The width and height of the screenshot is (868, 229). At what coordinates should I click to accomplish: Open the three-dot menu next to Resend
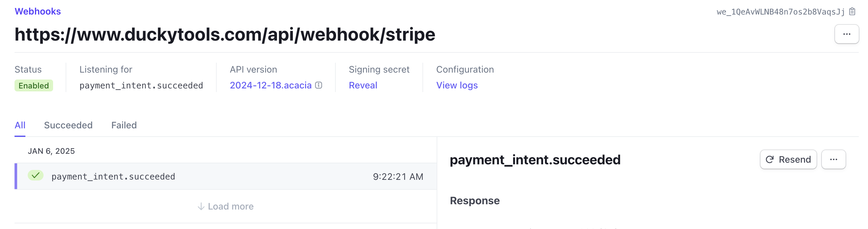pyautogui.click(x=833, y=159)
